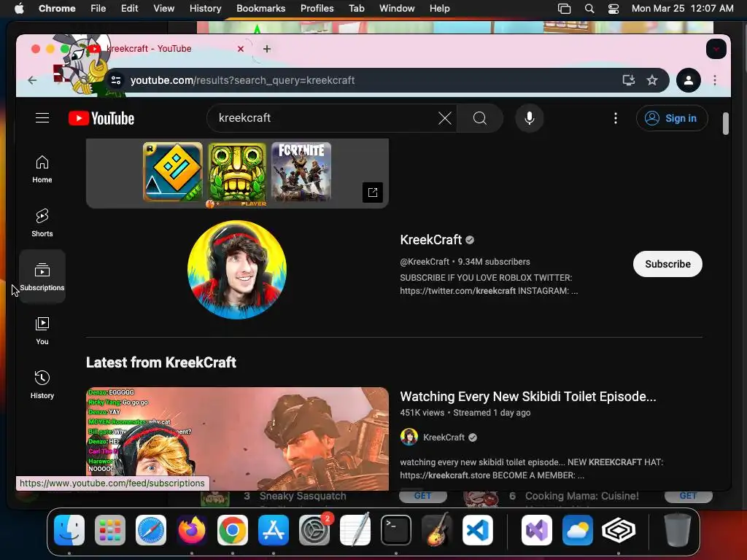This screenshot has height=560, width=747.
Task: Launch Firefox from the Dock
Action: [192, 530]
